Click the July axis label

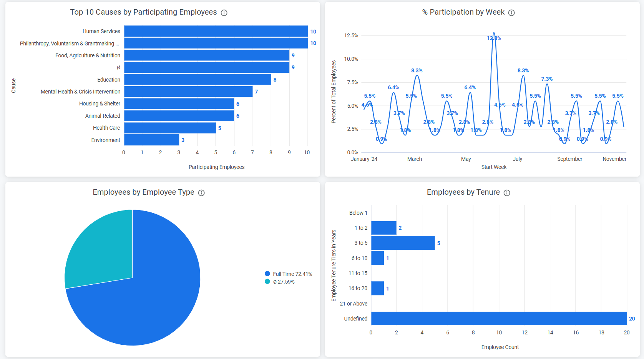point(518,159)
